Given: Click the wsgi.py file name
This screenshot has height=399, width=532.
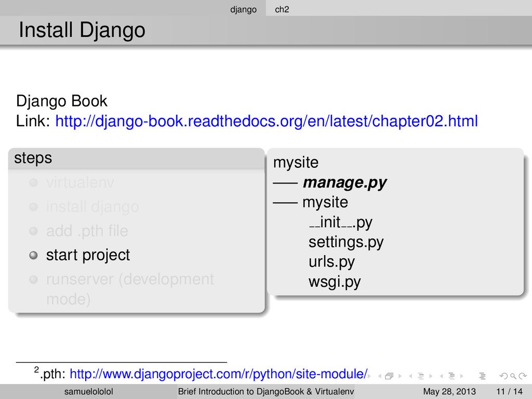Looking at the screenshot, I should pos(335,282).
